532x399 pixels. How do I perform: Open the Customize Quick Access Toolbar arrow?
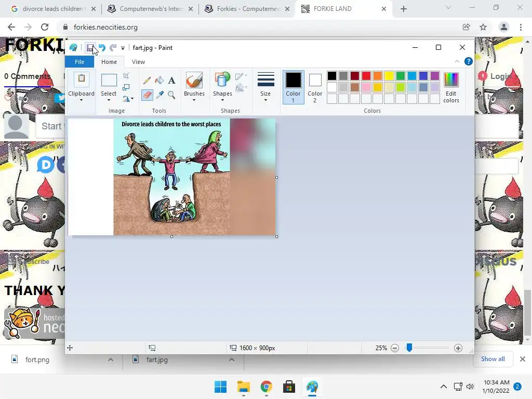click(123, 48)
